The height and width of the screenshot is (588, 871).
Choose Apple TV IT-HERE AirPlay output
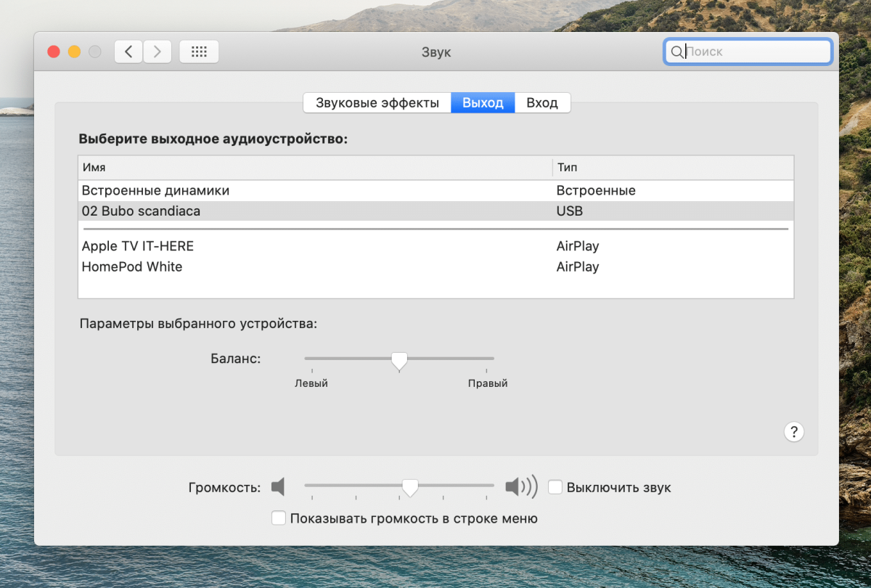138,246
